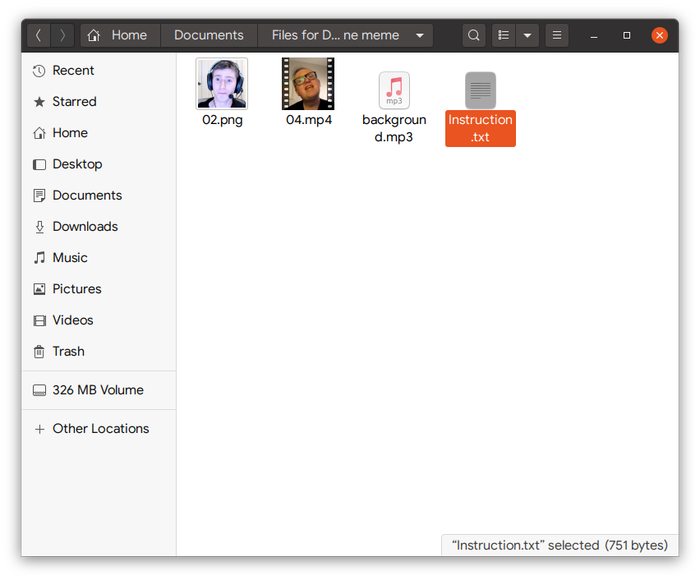Close the file manager window
Image resolution: width=700 pixels, height=580 pixels.
click(659, 35)
